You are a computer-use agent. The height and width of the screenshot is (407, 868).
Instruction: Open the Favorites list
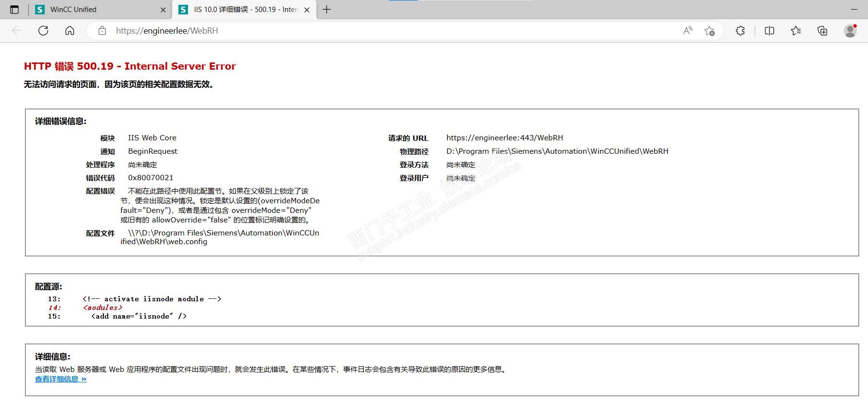point(796,31)
